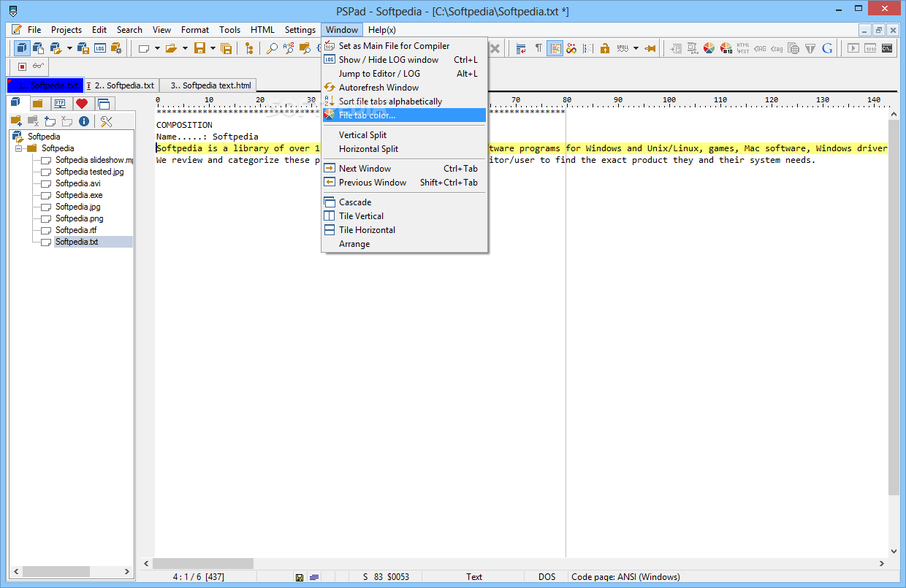906x588 pixels.
Task: Open the file explorer folder tab
Action: (38, 104)
